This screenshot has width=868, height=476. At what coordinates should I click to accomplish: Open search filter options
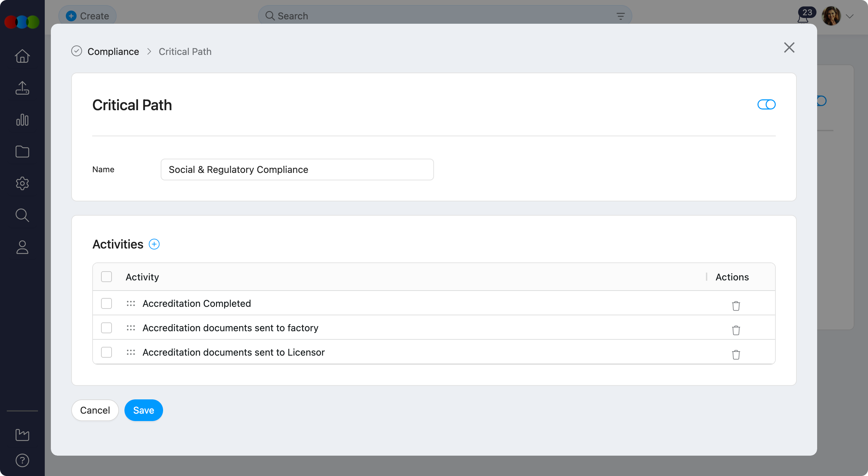pyautogui.click(x=620, y=16)
